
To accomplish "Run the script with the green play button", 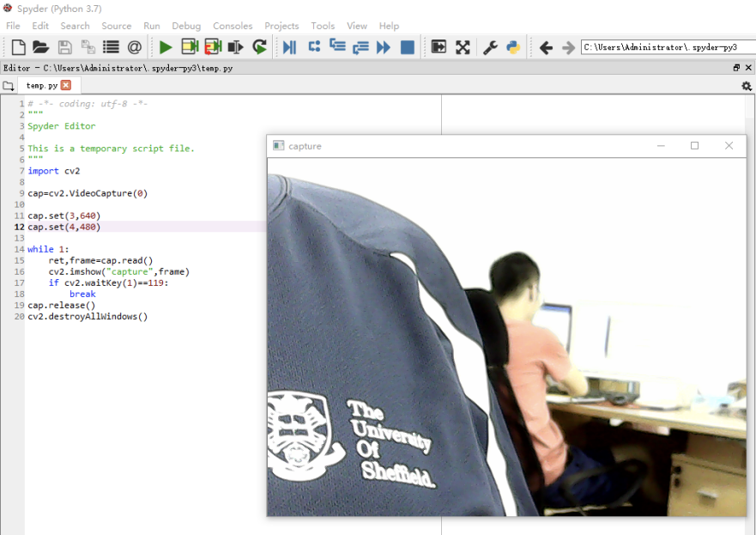I will coord(166,47).
